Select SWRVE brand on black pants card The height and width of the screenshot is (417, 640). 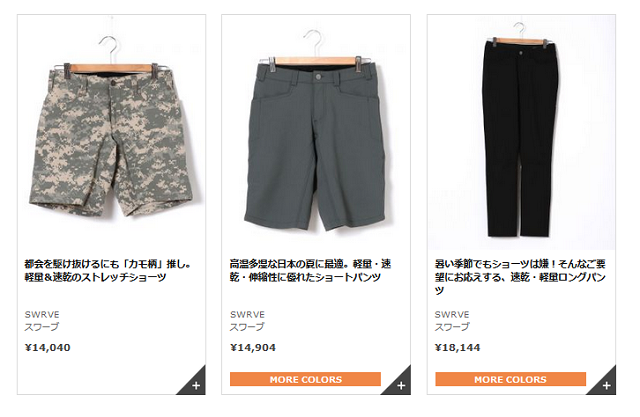[x=452, y=315]
